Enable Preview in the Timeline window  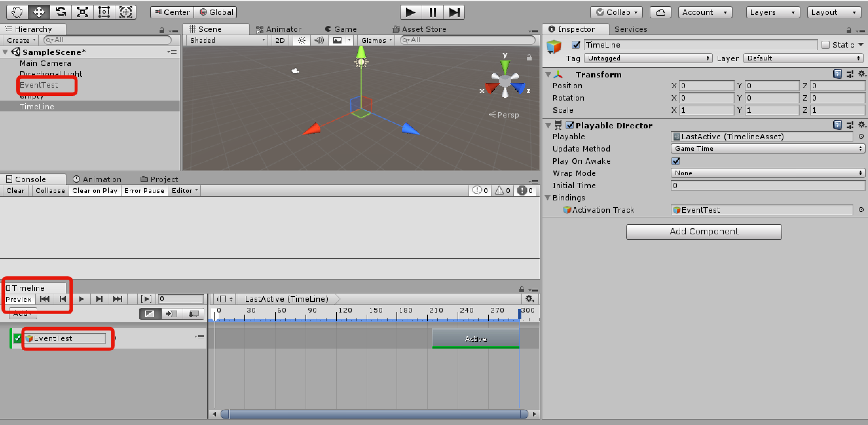19,299
